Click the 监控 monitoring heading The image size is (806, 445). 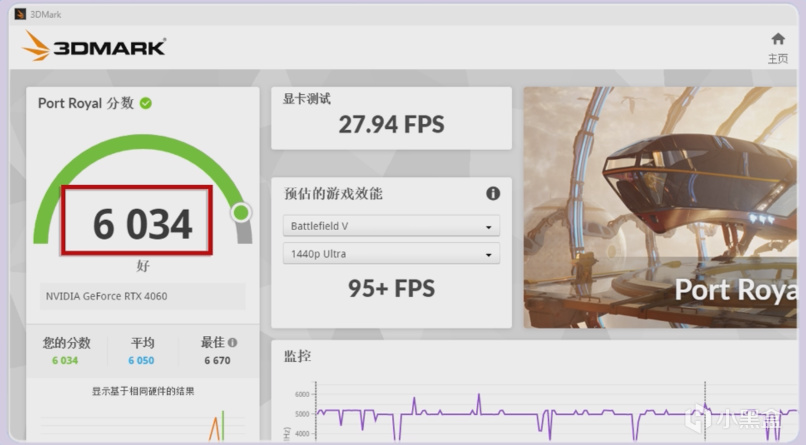click(297, 356)
